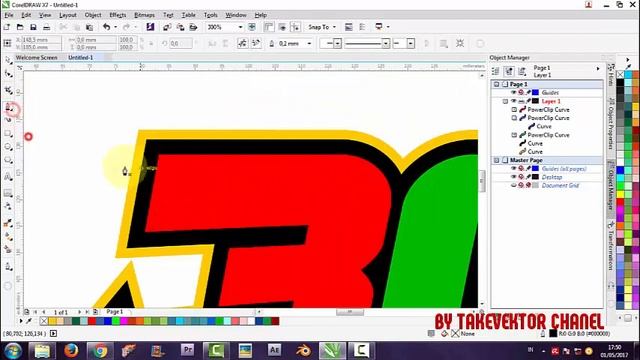Open Blender from the taskbar
640x360 pixels.
[303, 350]
